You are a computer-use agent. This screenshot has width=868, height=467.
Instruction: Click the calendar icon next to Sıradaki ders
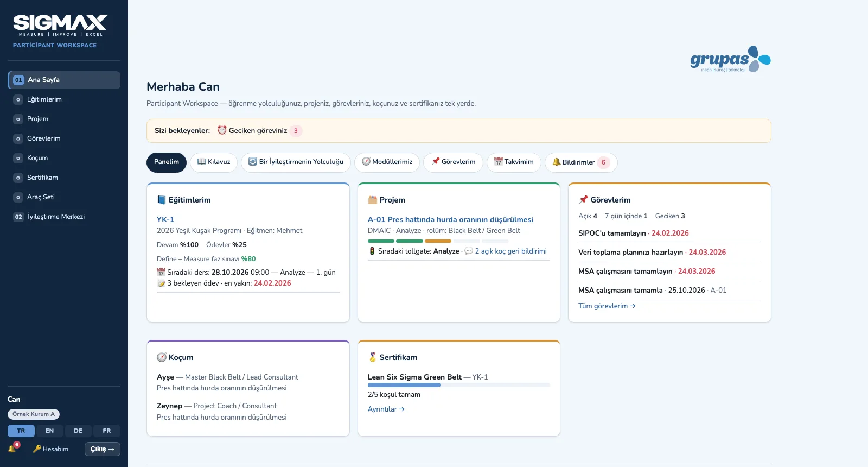[x=161, y=272]
